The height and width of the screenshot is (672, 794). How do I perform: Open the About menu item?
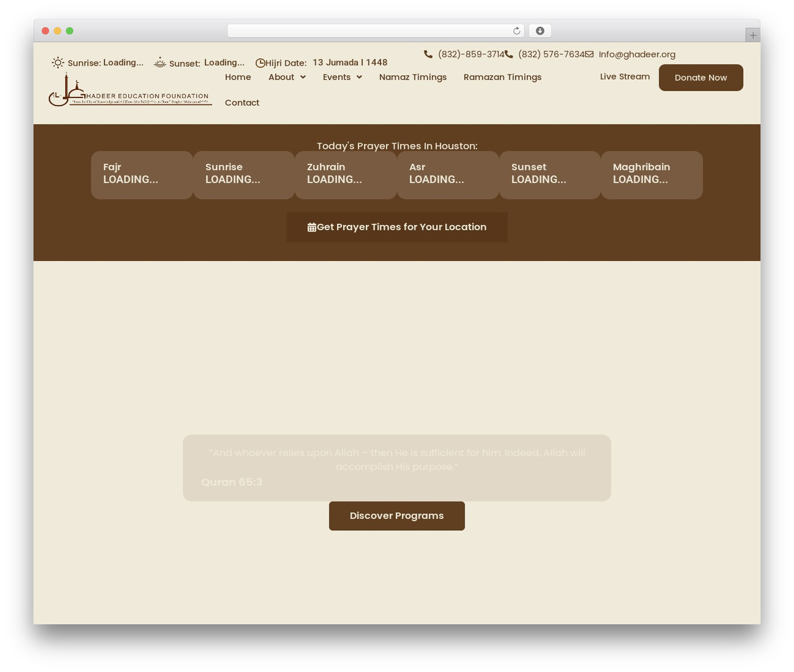point(282,77)
